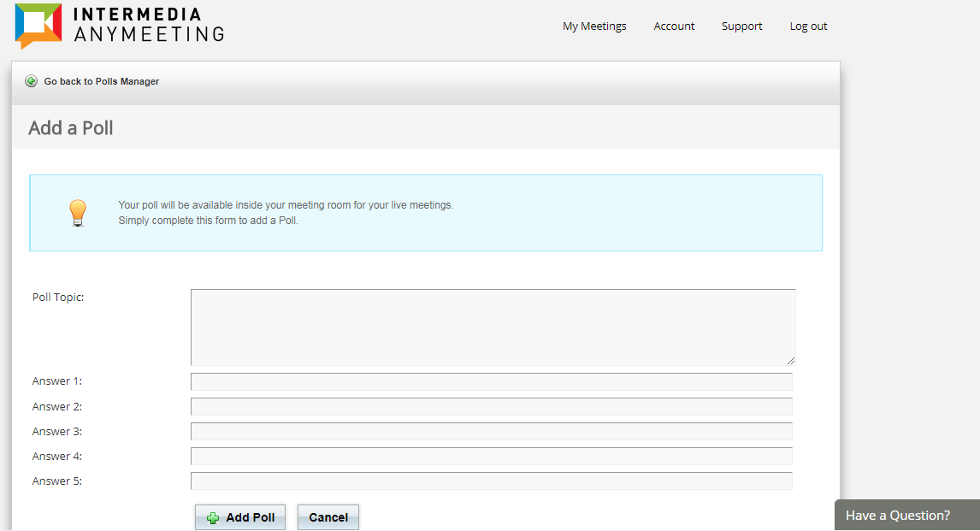980x531 pixels.
Task: Open the My Meetings menu item
Action: pos(594,27)
